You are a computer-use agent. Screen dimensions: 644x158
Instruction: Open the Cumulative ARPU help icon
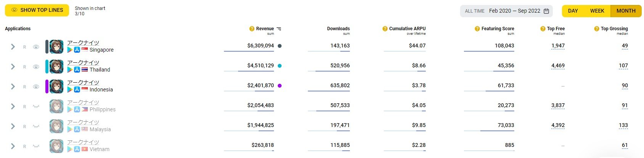(385, 29)
